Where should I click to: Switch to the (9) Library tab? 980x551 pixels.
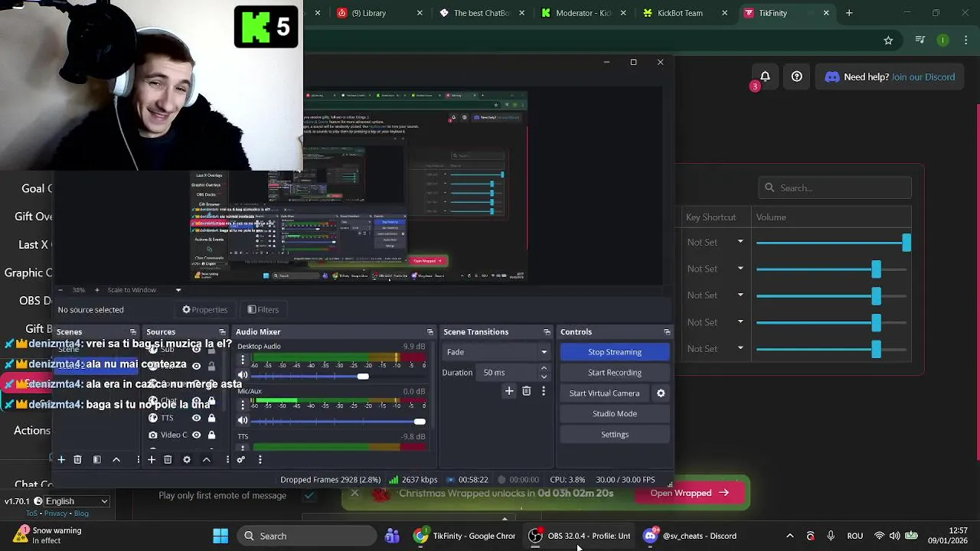click(x=381, y=13)
